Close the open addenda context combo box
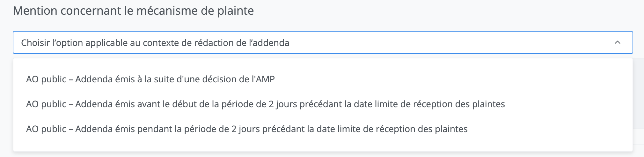This screenshot has width=644, height=157. (x=617, y=42)
